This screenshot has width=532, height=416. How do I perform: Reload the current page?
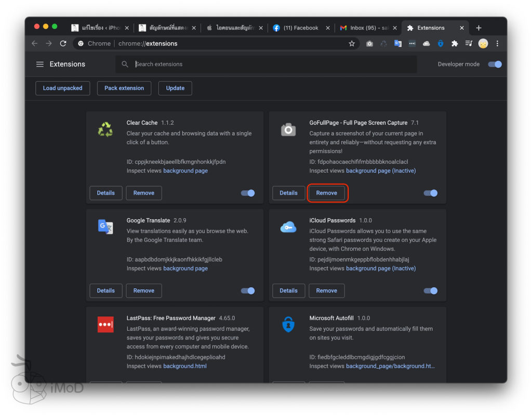point(63,44)
